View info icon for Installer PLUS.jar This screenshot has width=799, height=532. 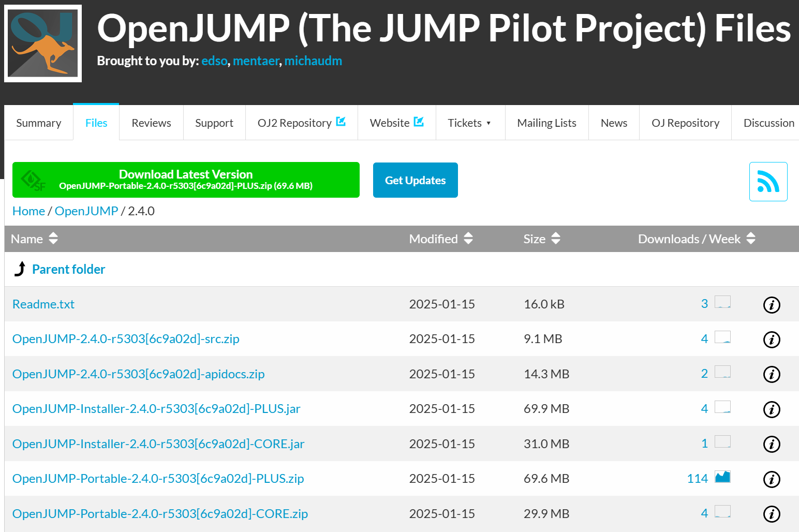click(772, 409)
